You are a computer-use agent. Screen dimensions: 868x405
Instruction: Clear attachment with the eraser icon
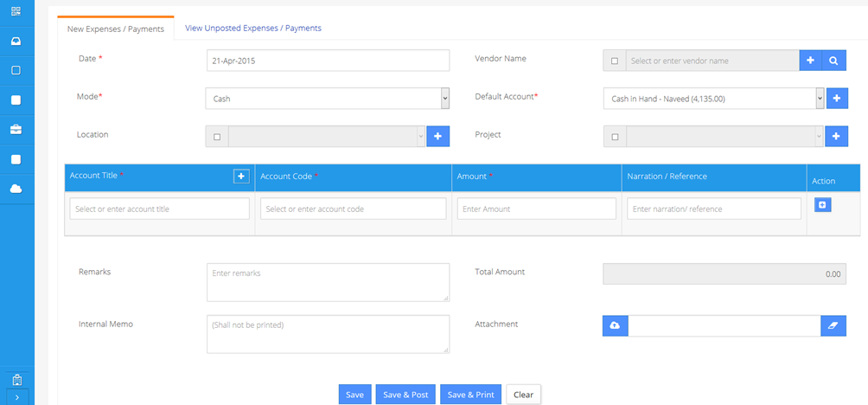tap(833, 325)
